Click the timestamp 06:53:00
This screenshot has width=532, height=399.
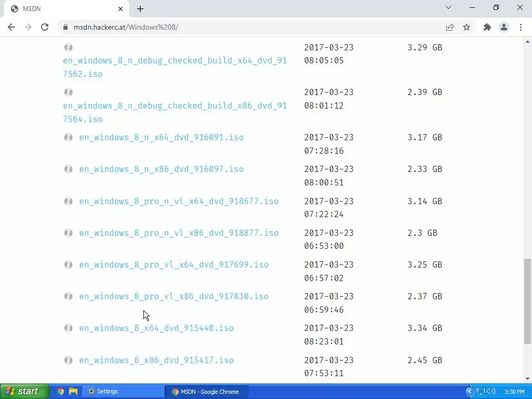(324, 246)
